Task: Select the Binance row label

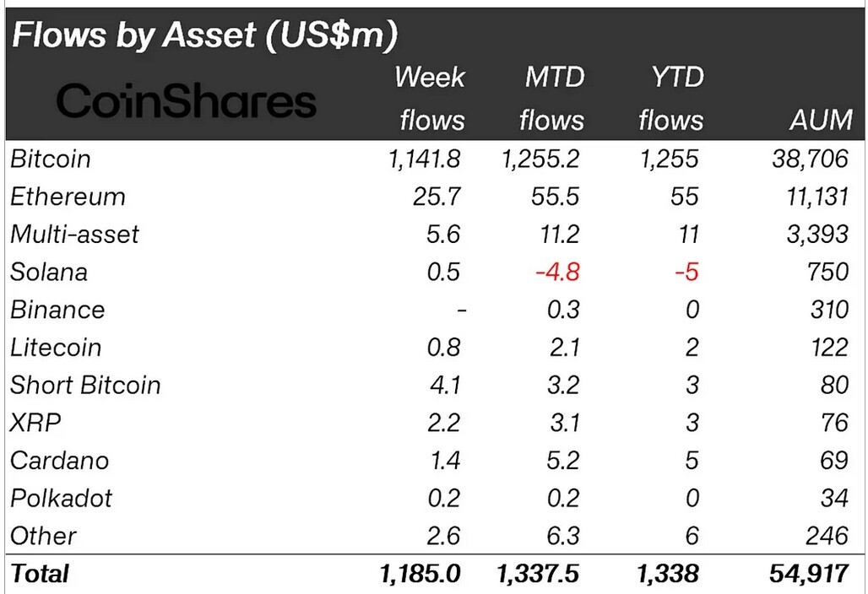Action: click(57, 310)
